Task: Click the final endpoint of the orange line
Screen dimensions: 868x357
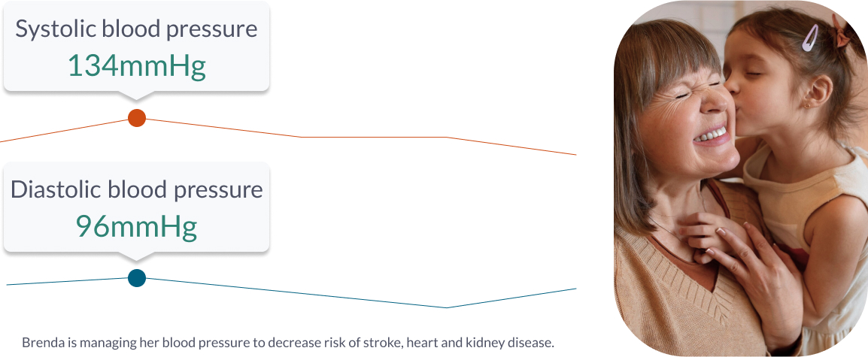Action: tap(575, 154)
